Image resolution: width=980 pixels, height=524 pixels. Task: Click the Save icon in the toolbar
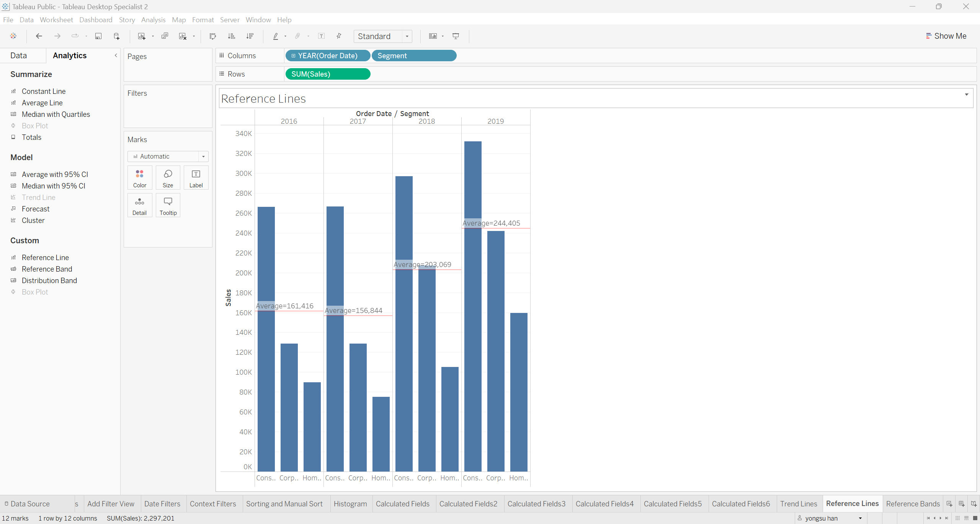pos(98,36)
